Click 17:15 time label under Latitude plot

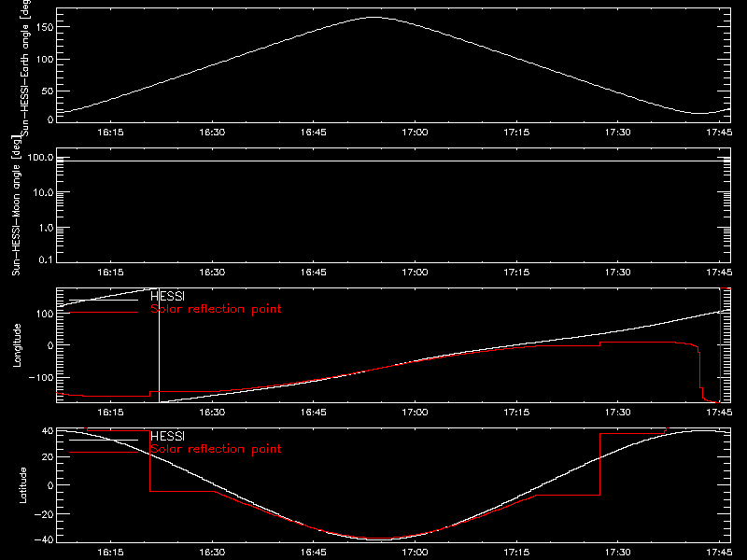(516, 553)
